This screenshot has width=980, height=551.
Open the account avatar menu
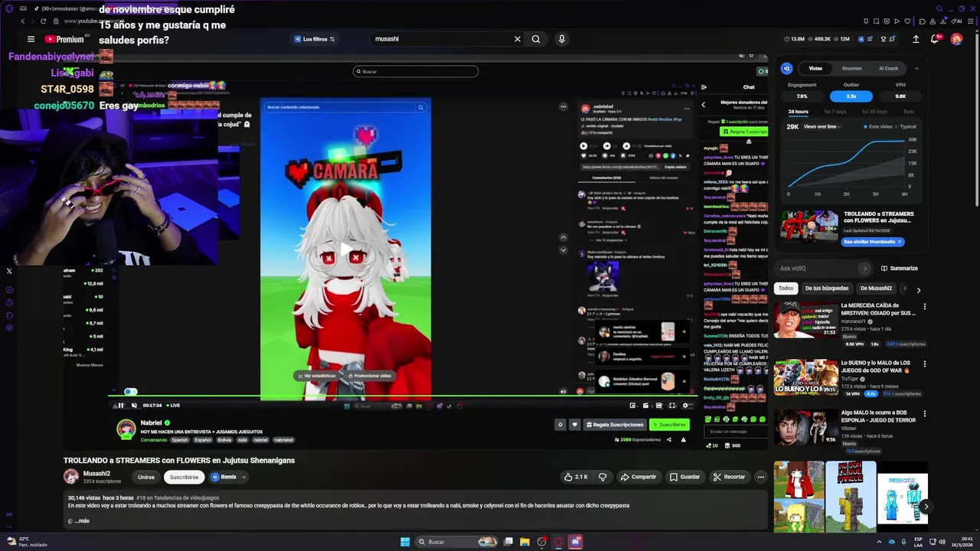[x=956, y=39]
